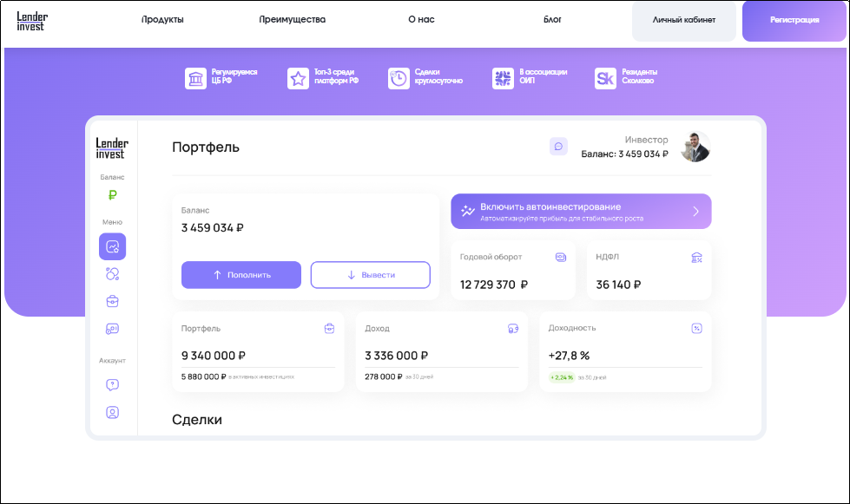The width and height of the screenshot is (850, 504).
Task: Open Личный кабинет
Action: [683, 19]
